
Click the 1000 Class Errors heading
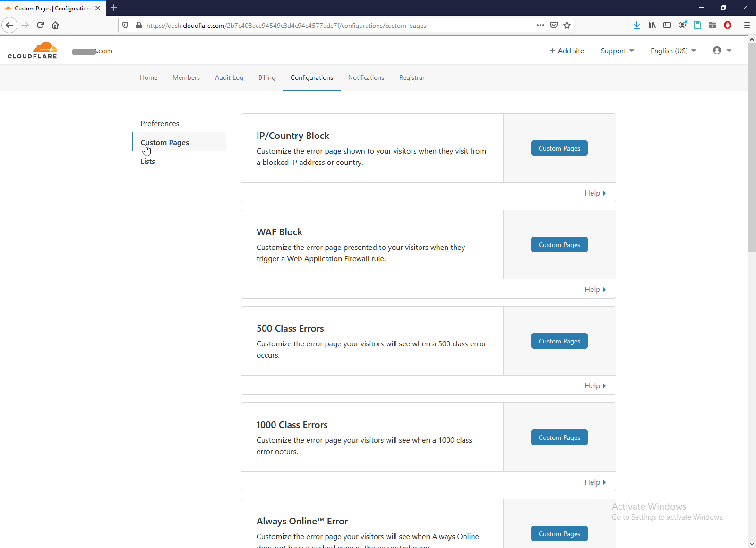click(292, 425)
